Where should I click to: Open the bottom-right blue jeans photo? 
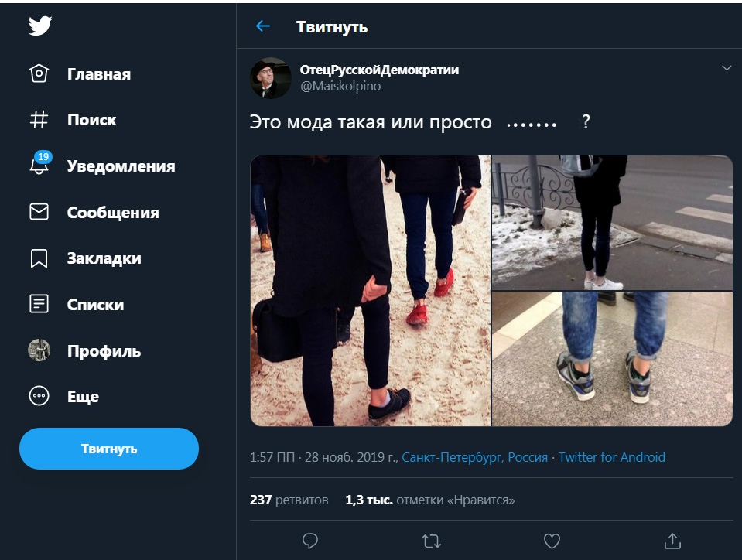[x=612, y=359]
